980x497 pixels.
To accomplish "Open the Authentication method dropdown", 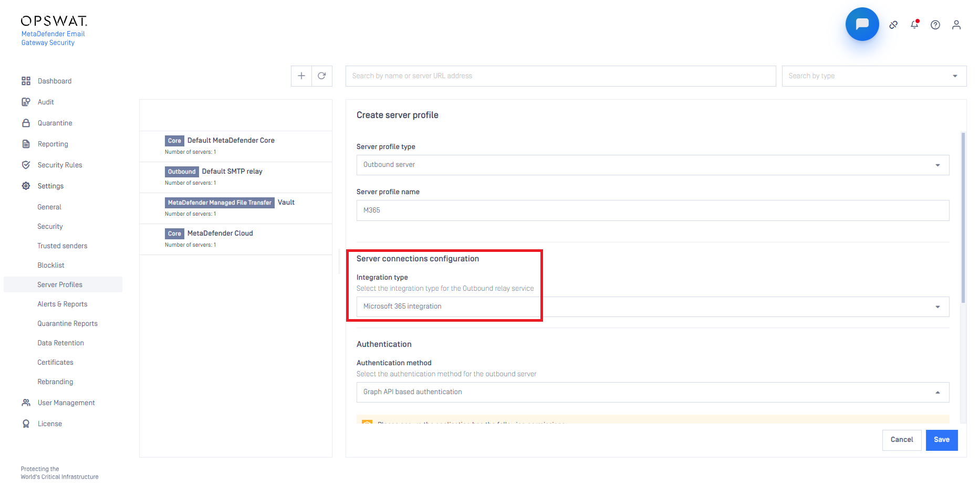I will (652, 392).
